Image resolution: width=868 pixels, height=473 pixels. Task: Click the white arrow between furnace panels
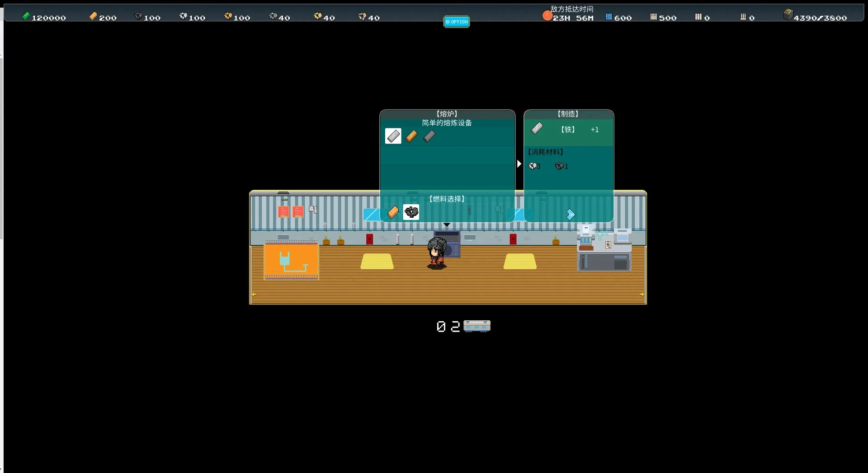(x=519, y=164)
